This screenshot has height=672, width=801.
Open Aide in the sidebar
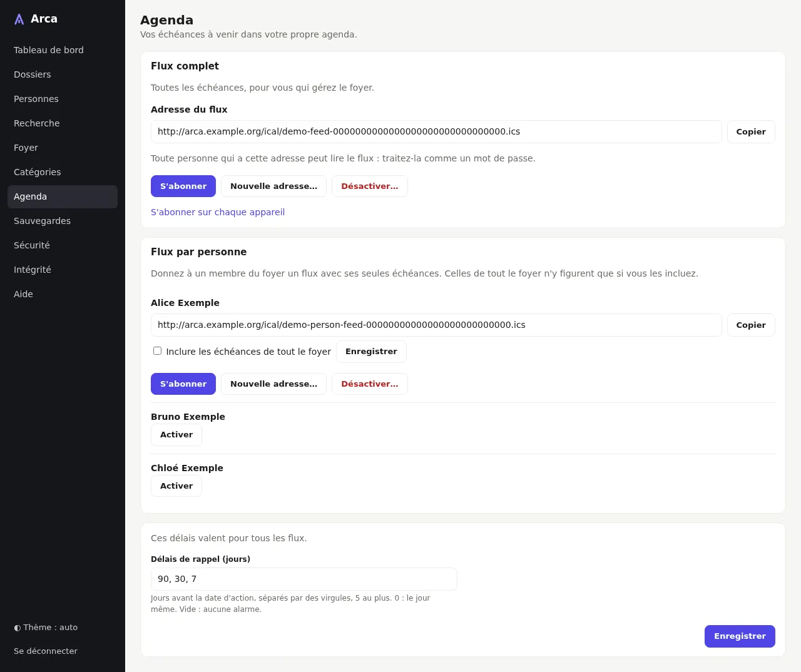pos(63,294)
